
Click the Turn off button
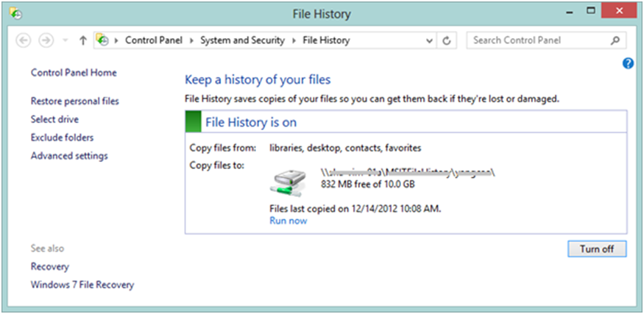coord(597,249)
